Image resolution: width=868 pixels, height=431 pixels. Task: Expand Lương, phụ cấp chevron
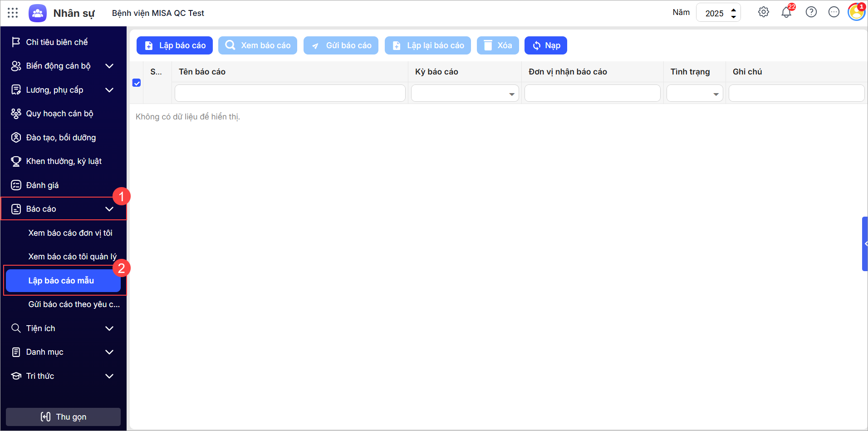point(109,90)
